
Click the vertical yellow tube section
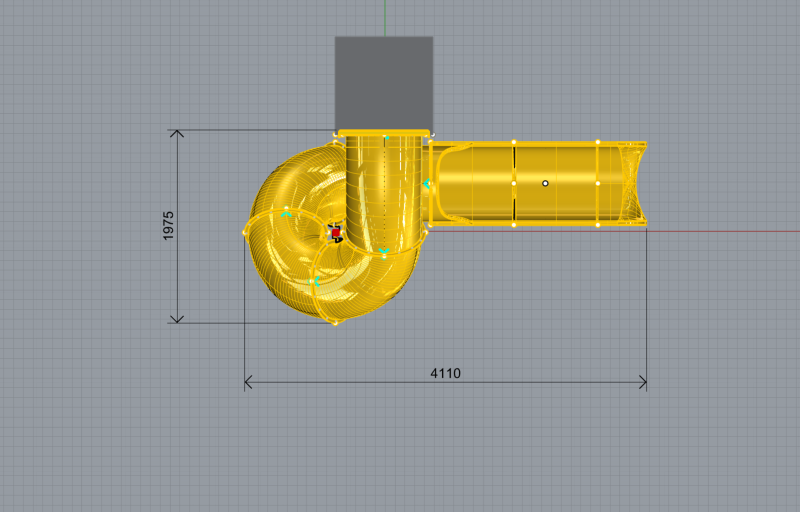(x=383, y=190)
